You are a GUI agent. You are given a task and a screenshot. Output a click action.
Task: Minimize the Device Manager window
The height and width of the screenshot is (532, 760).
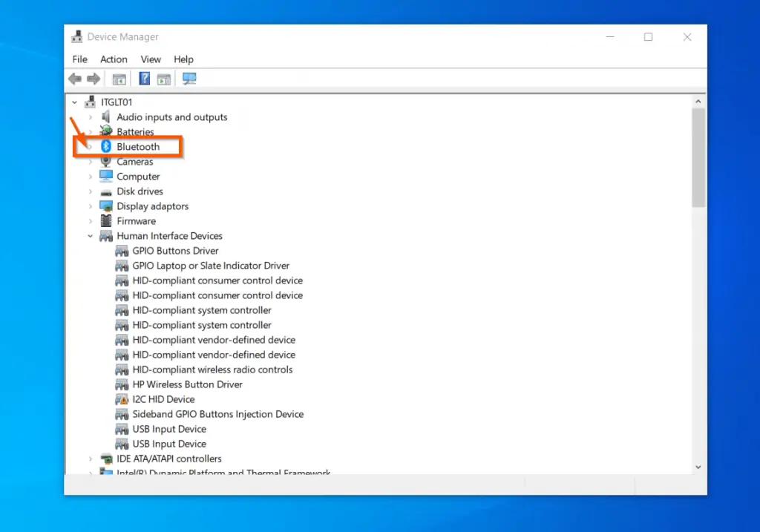[610, 37]
